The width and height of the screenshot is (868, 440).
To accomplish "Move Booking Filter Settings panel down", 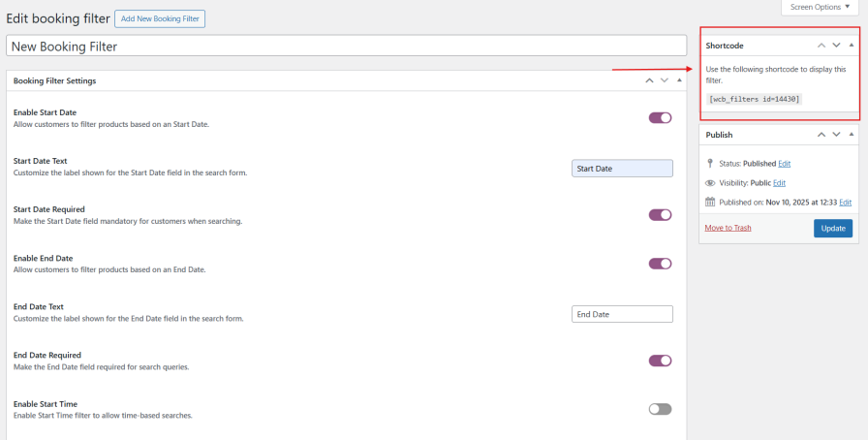I will pos(664,80).
